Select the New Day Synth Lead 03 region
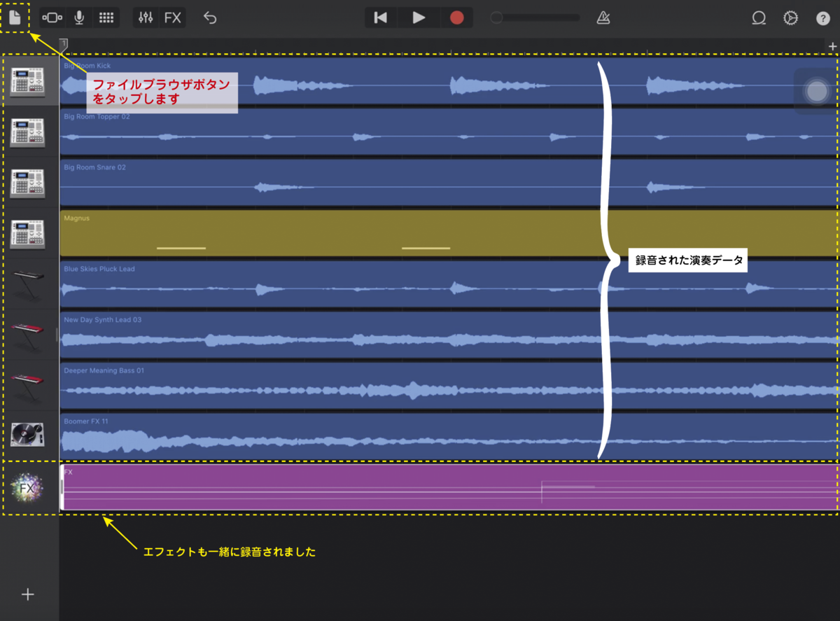 pos(449,335)
